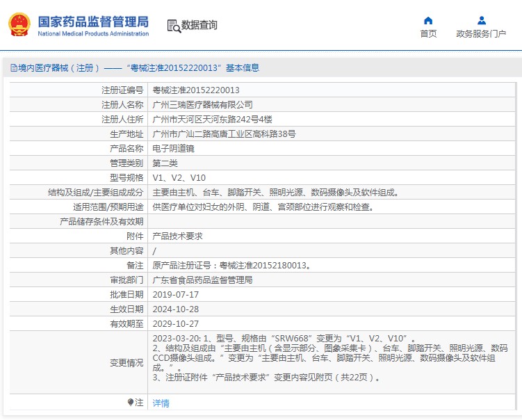Select approving department 广东省食品药品监督管理局

tap(202, 280)
